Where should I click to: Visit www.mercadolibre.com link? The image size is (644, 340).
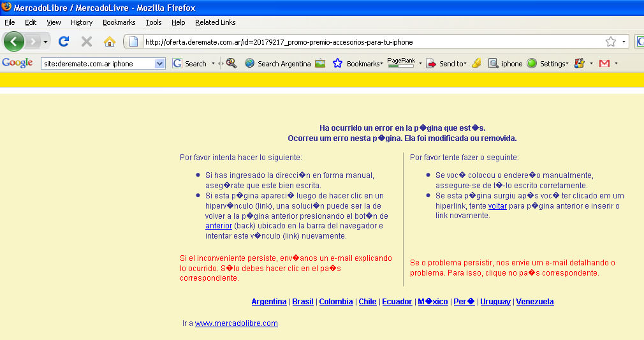point(236,323)
